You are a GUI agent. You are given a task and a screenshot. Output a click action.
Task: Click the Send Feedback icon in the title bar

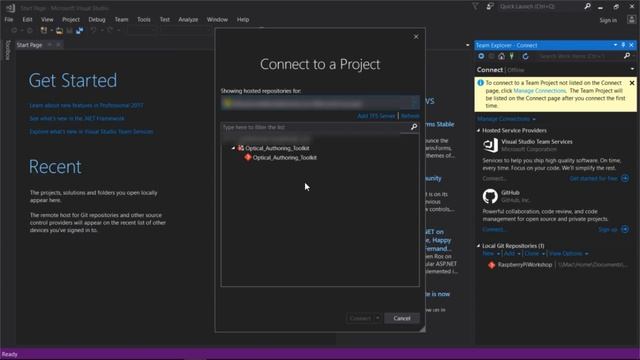(490, 7)
